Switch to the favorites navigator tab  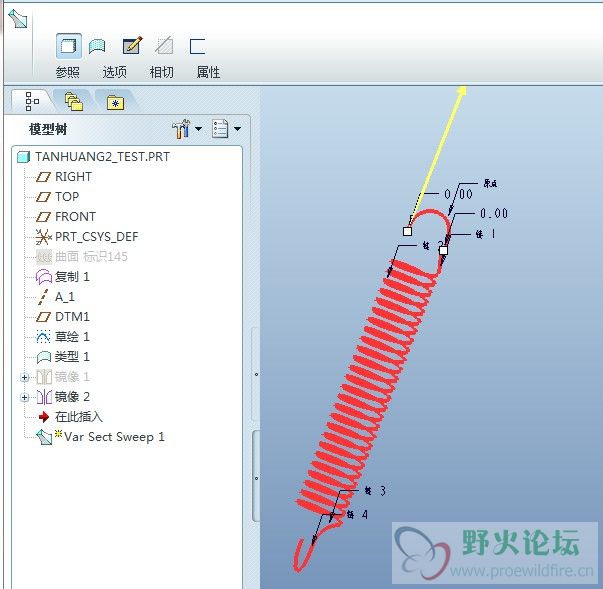point(115,102)
